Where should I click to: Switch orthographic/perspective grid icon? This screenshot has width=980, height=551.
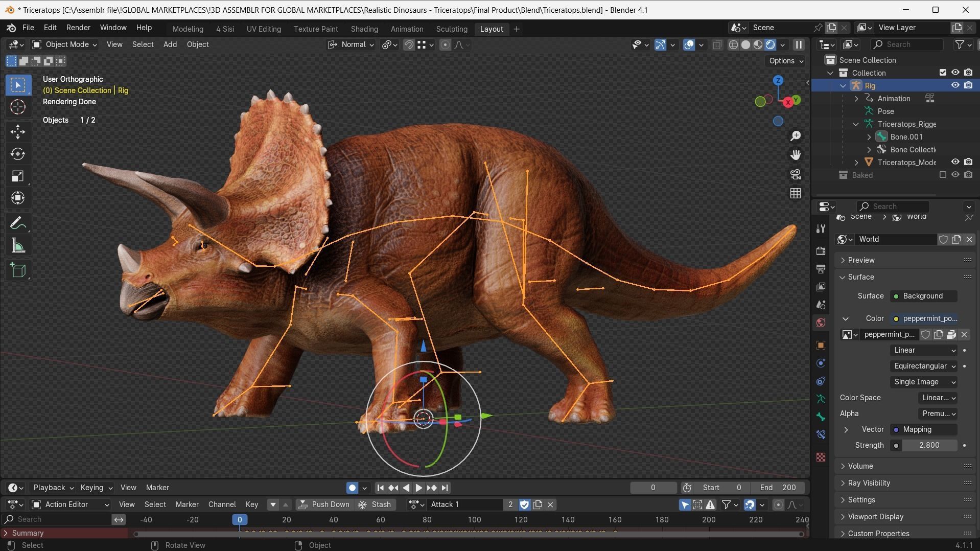796,193
